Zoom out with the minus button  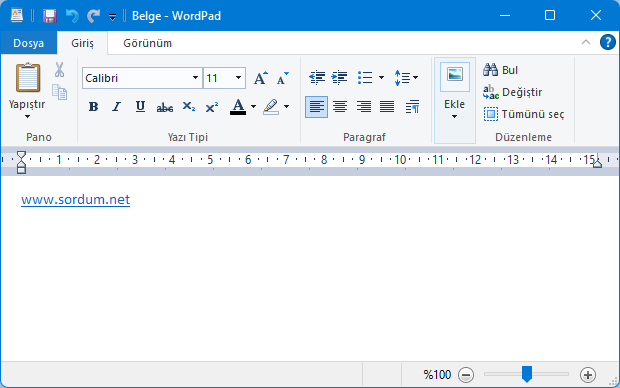[x=466, y=375]
